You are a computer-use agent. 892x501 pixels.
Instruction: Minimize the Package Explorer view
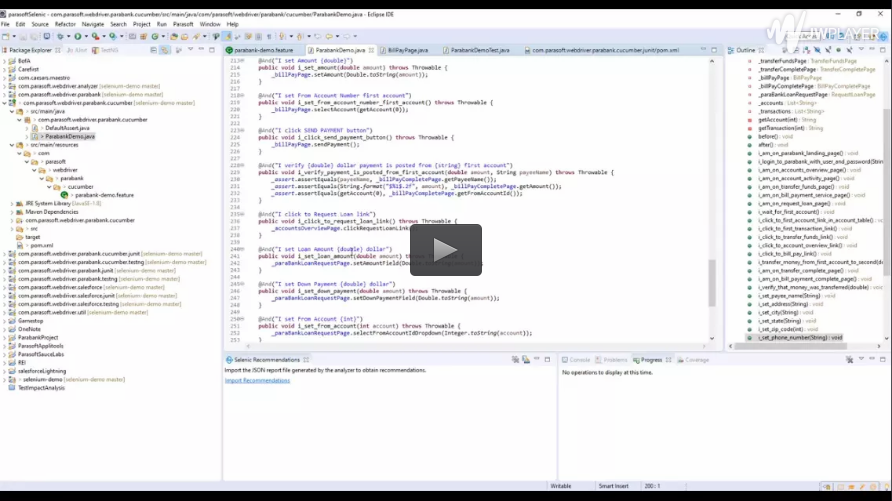pyautogui.click(x=201, y=50)
